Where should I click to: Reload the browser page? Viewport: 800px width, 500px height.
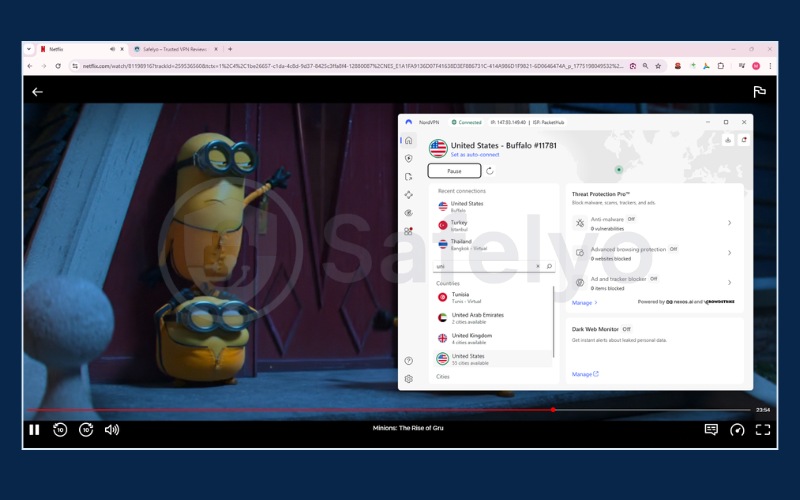[x=58, y=66]
